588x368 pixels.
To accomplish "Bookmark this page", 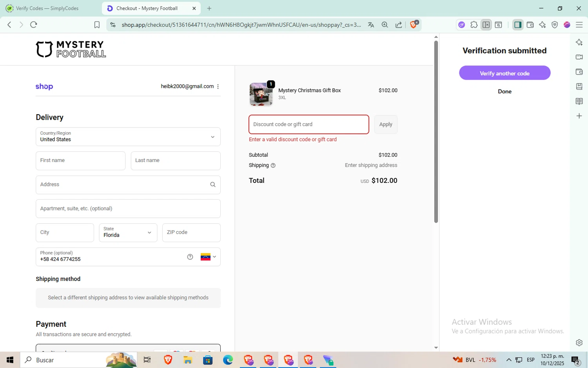I will pos(97,25).
